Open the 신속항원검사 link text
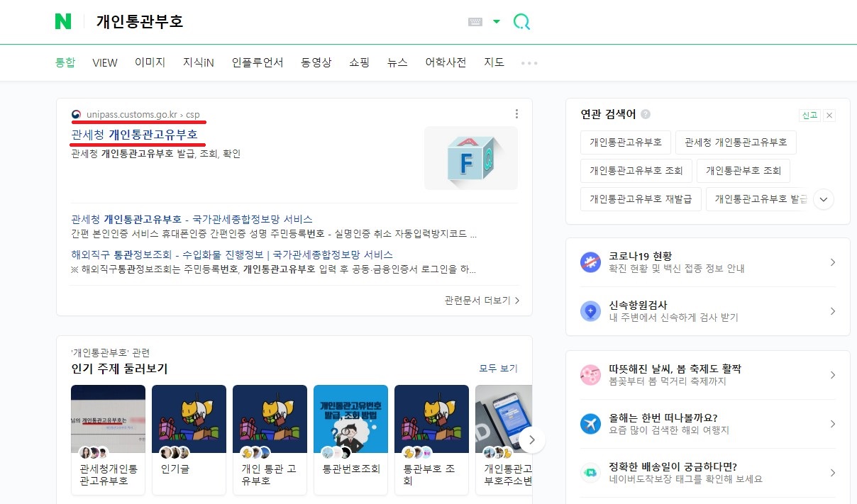857x504 pixels. (638, 305)
